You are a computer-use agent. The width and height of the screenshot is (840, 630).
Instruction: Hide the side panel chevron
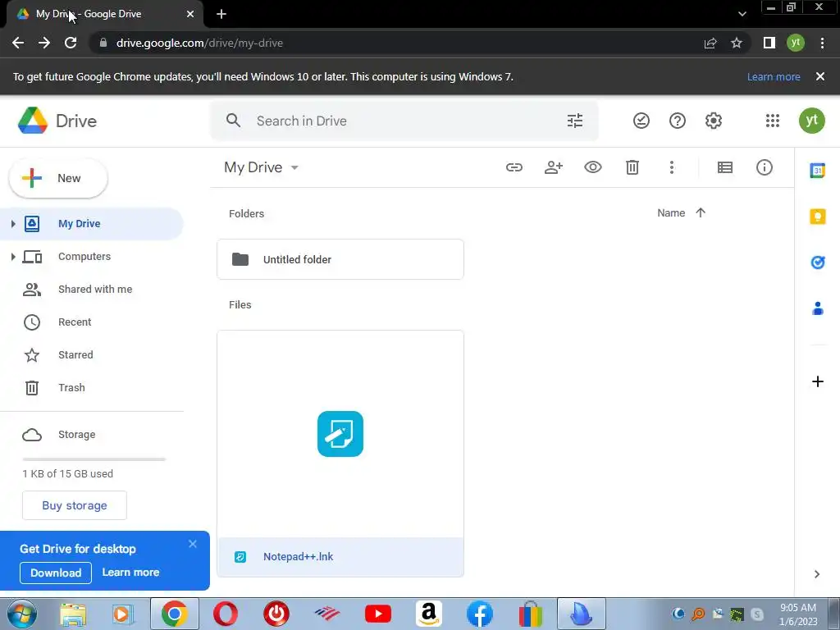coord(816,574)
